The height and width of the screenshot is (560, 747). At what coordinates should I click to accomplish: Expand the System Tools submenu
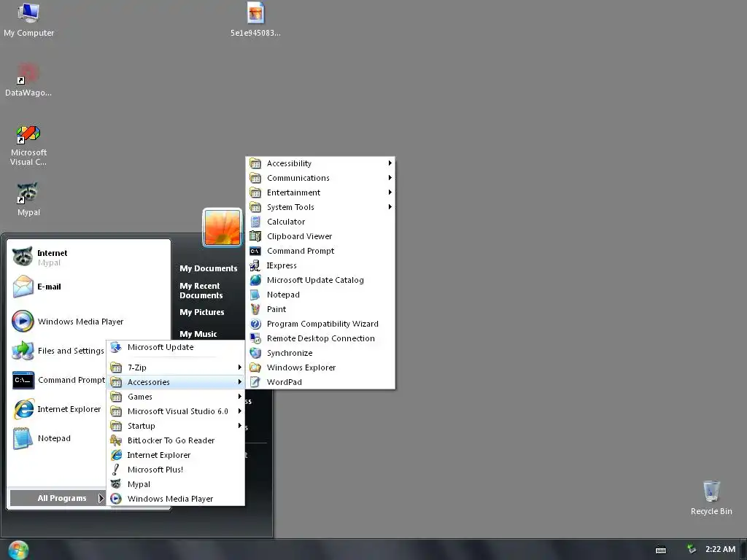point(320,207)
